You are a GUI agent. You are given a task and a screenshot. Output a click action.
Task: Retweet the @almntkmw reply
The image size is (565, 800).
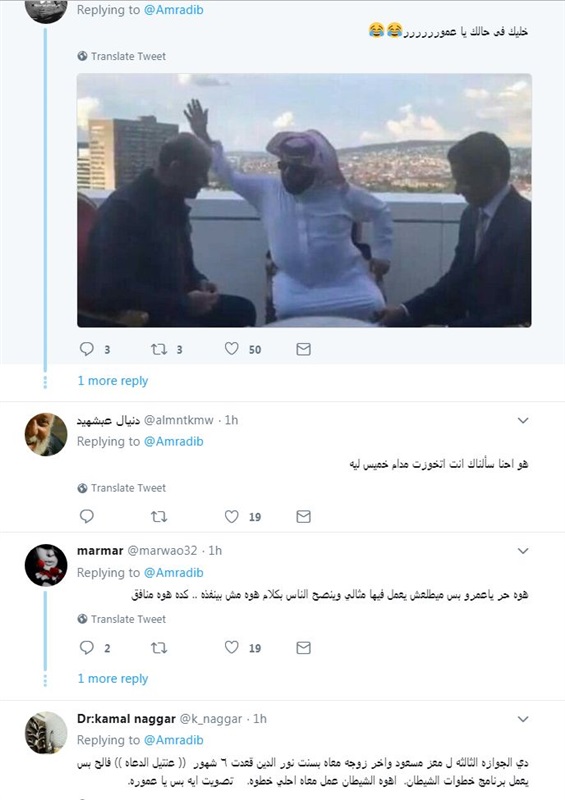click(x=159, y=516)
